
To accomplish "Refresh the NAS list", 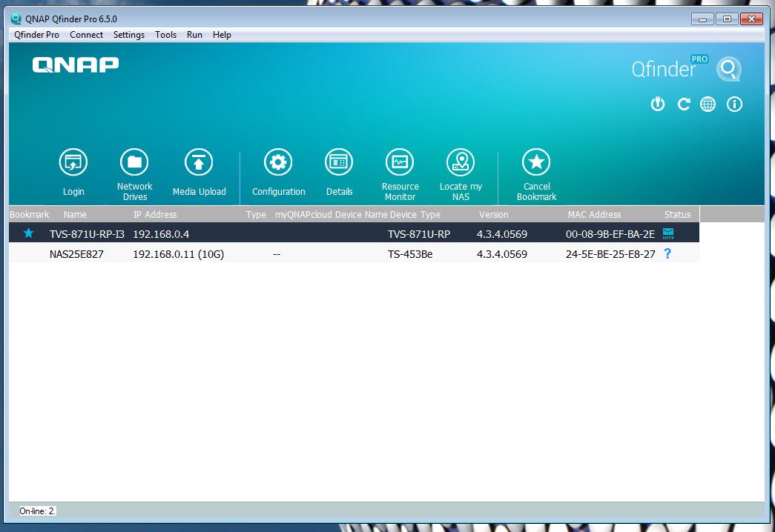I will coord(684,104).
